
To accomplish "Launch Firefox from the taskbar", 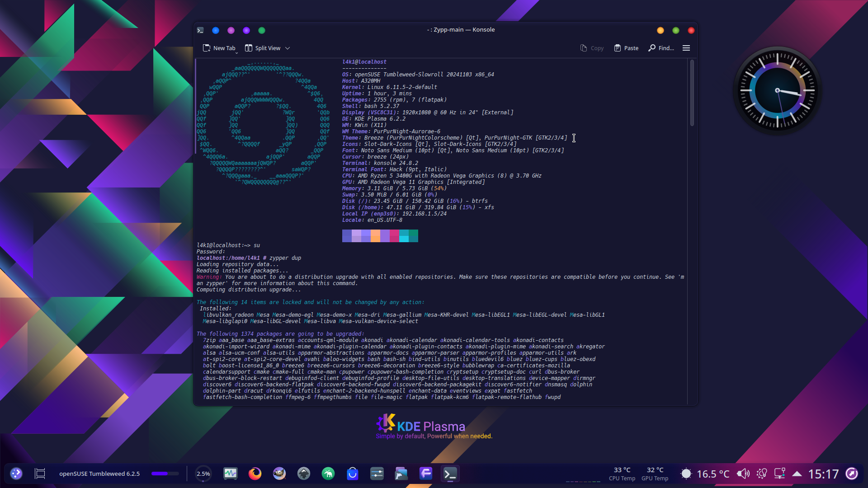I will point(255,474).
